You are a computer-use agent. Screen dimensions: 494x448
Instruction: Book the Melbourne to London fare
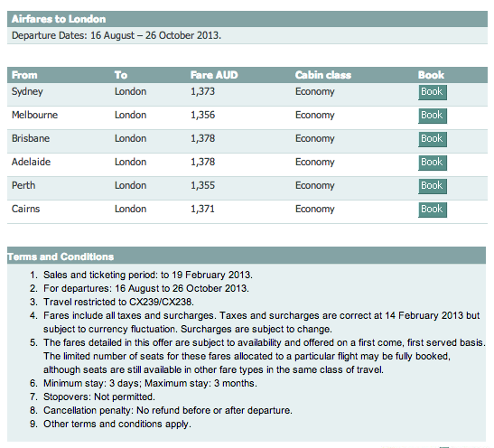433,116
